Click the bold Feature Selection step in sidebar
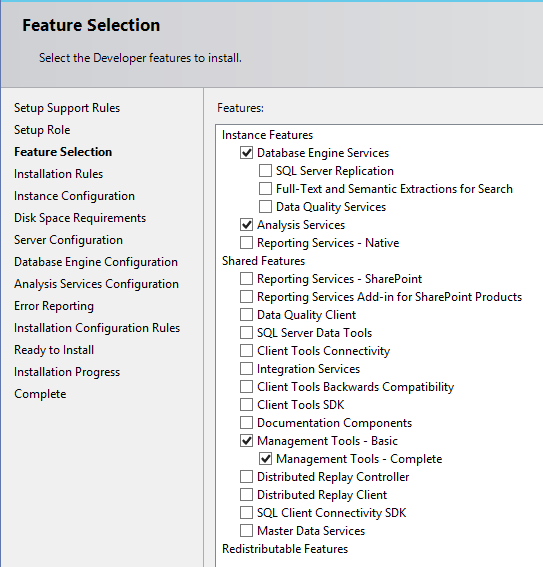Image resolution: width=543 pixels, height=567 pixels. [63, 152]
